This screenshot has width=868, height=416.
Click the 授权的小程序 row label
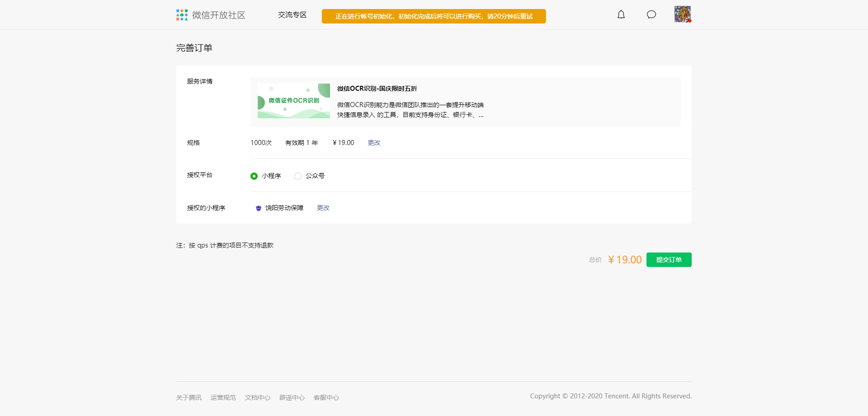206,208
